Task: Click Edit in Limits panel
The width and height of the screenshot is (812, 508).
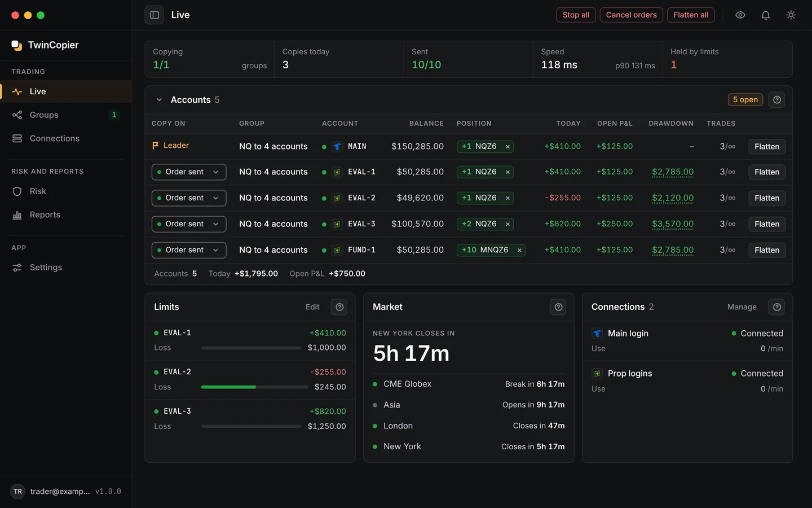Action: [x=312, y=307]
